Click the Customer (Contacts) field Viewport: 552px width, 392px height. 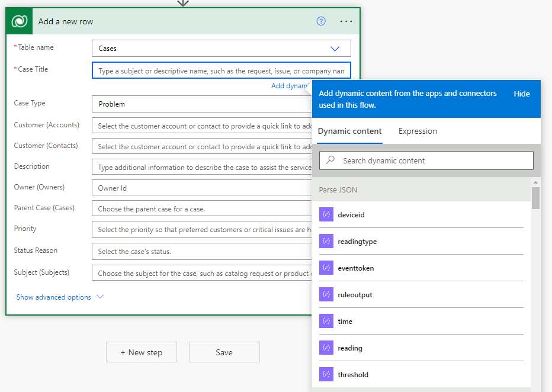click(x=202, y=146)
